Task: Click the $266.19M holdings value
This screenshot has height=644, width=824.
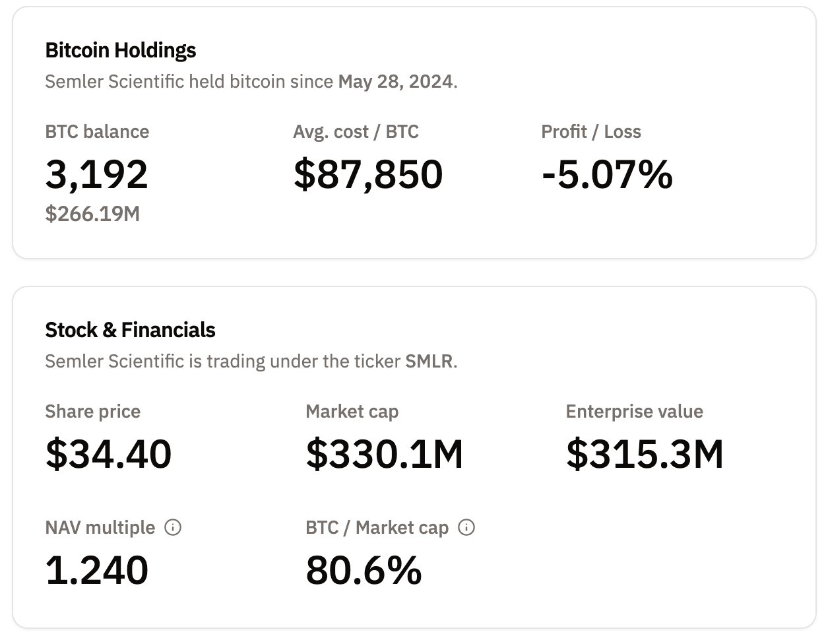Action: pyautogui.click(x=92, y=214)
